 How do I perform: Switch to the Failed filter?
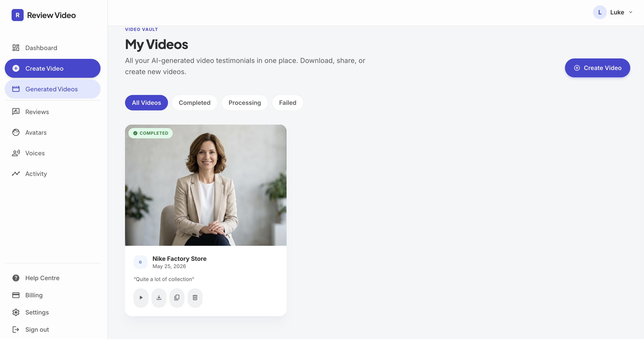pyautogui.click(x=288, y=103)
